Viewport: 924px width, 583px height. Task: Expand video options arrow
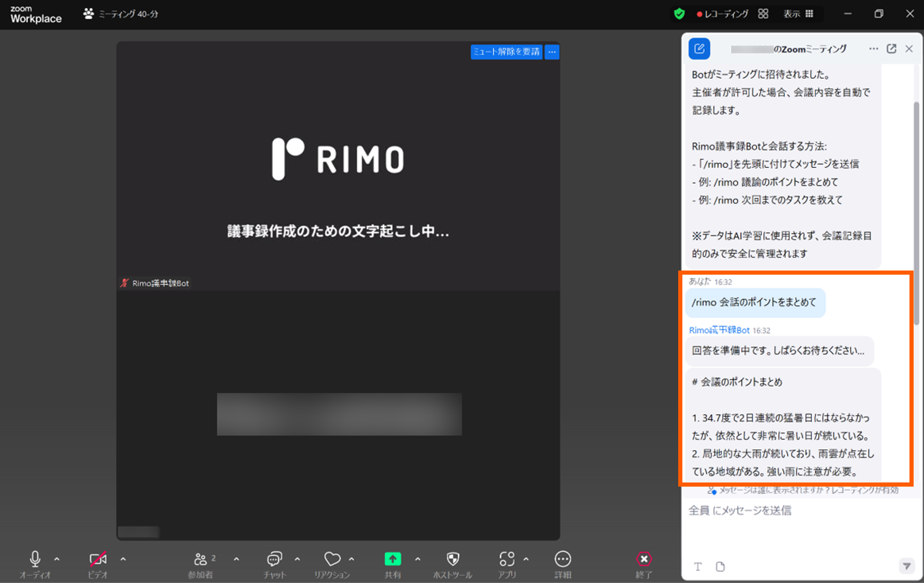(123, 559)
